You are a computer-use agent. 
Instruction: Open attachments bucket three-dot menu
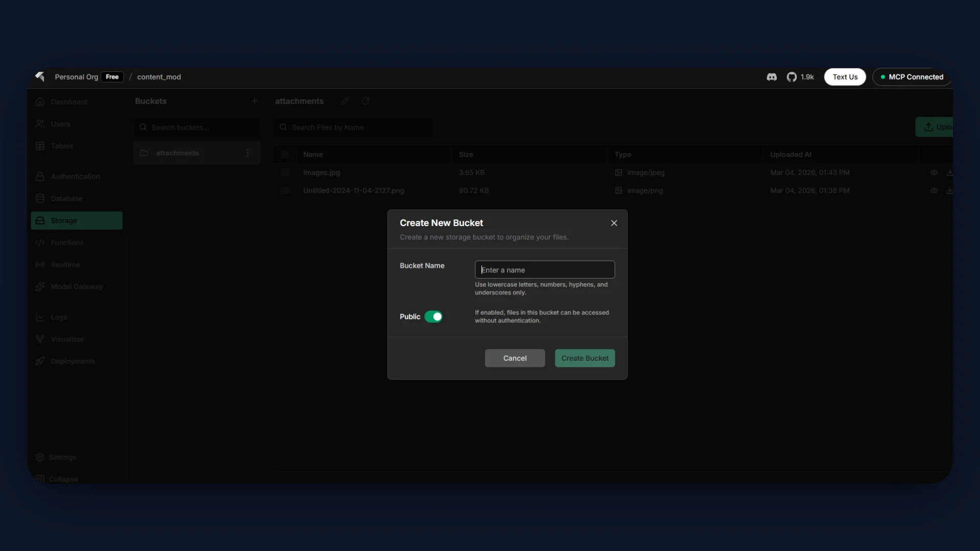[x=248, y=153]
